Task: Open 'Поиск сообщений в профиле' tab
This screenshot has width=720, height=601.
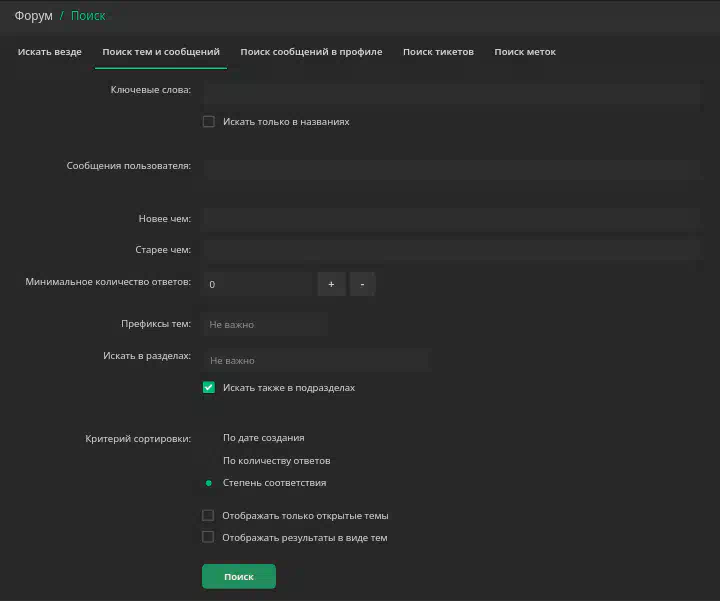Action: (311, 52)
